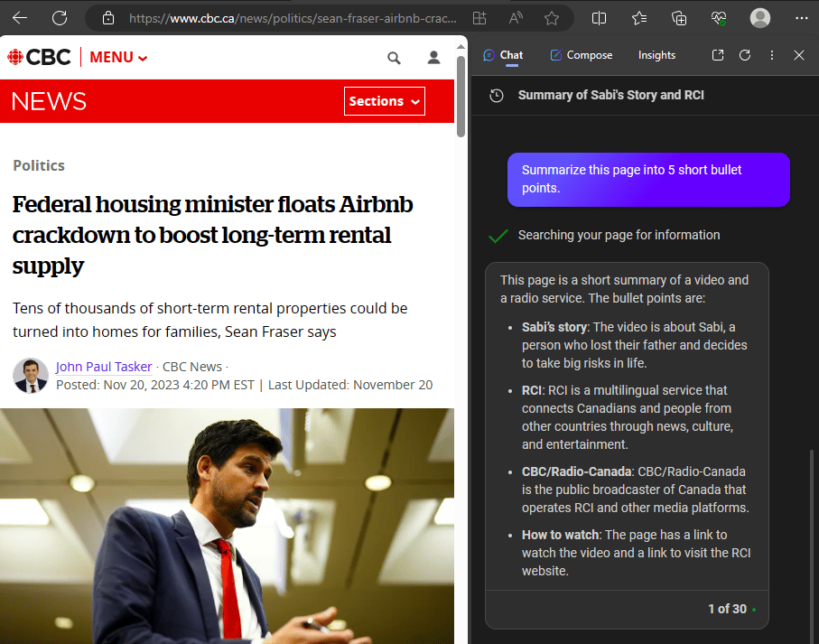Open Copilot chat history clock icon

pyautogui.click(x=497, y=95)
